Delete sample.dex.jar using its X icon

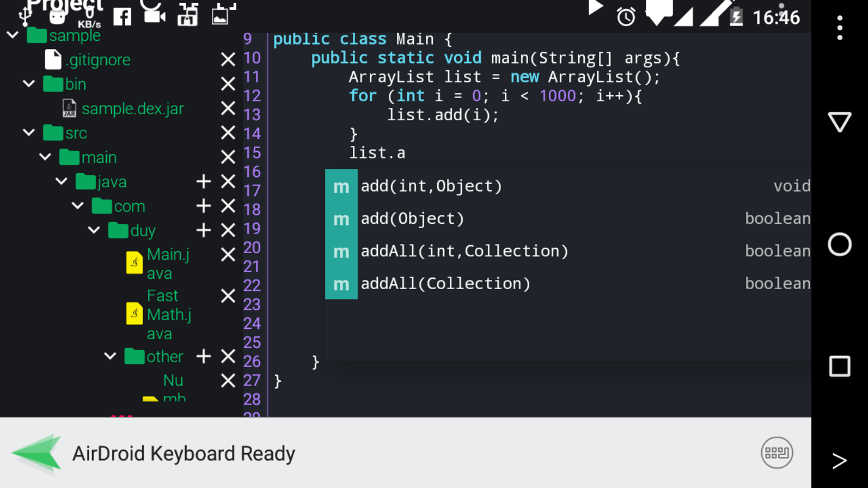pyautogui.click(x=228, y=108)
